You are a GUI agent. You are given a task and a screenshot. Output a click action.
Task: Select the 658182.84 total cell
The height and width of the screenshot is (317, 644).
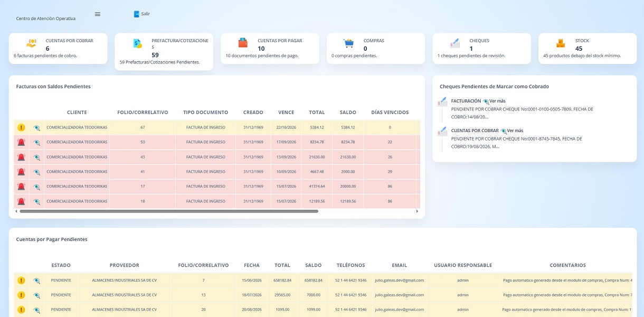coord(282,281)
